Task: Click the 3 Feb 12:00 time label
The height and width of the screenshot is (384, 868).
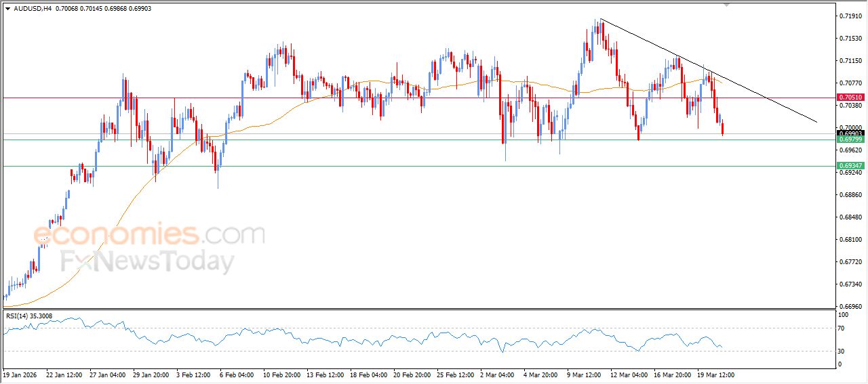Action: pos(193,375)
